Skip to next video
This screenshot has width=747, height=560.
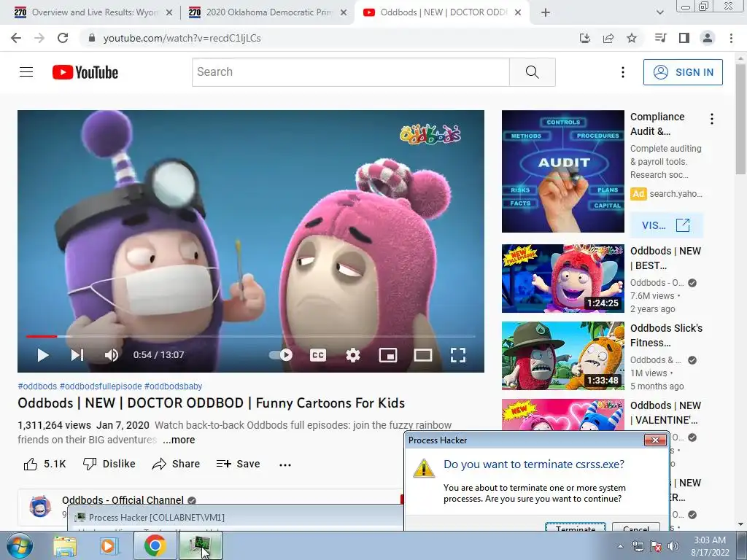point(77,355)
